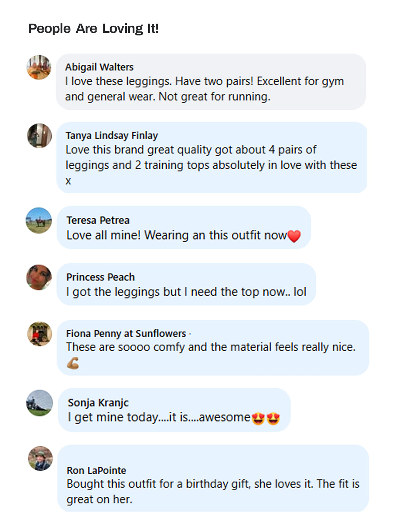Click the Teresa Petrea commenter name
This screenshot has height=532, width=407.
98,220
